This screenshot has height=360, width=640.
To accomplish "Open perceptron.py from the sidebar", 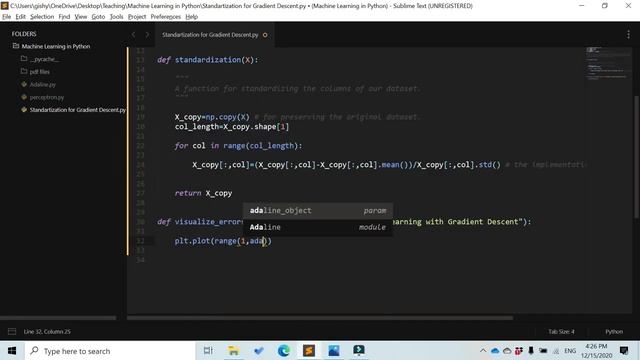I will (x=47, y=97).
